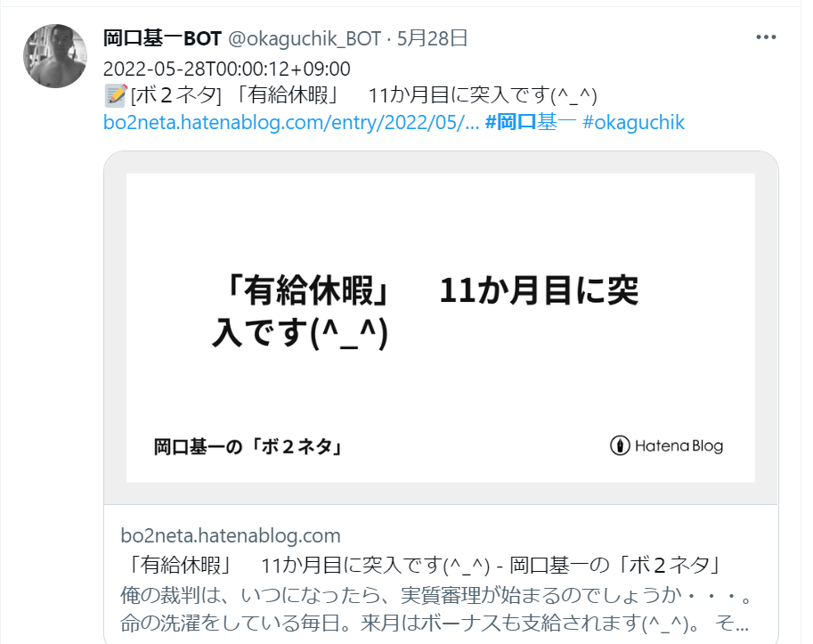
Task: Click the Hatena Blog pen nib icon
Action: 620,445
